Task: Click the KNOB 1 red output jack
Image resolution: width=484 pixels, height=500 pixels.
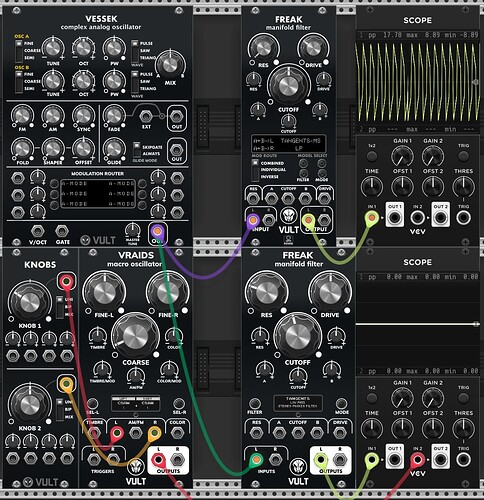Action: click(66, 282)
